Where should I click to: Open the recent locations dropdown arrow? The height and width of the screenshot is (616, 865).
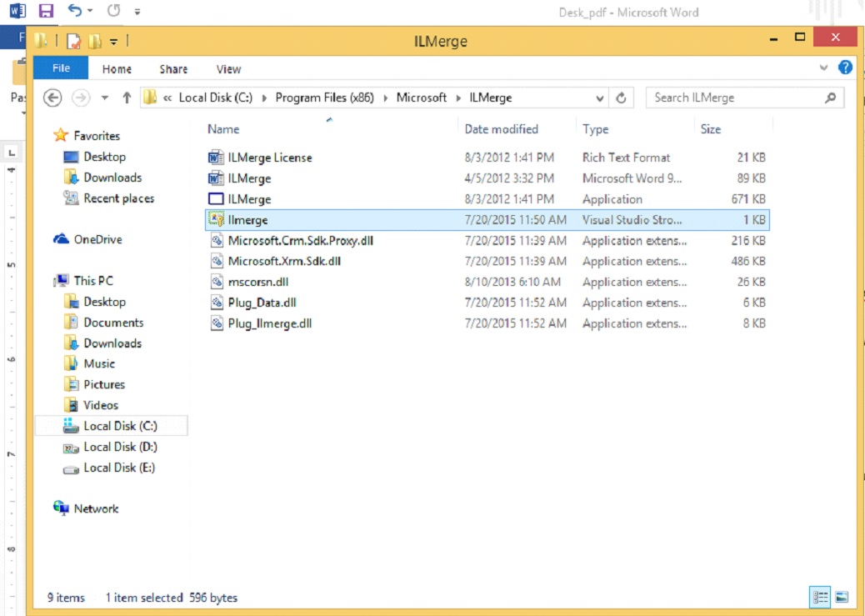point(104,98)
